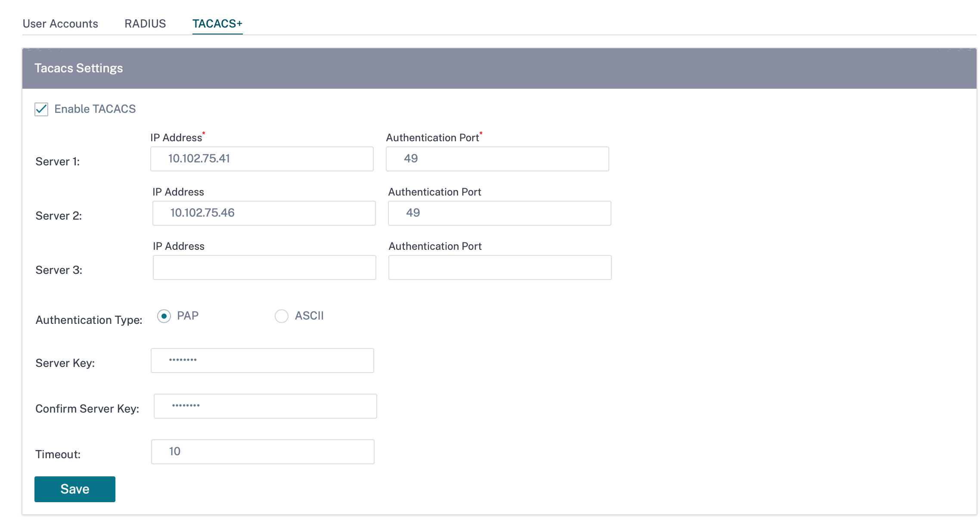Choose the ASCII authentication type
This screenshot has height=522, width=980.
[x=282, y=316]
